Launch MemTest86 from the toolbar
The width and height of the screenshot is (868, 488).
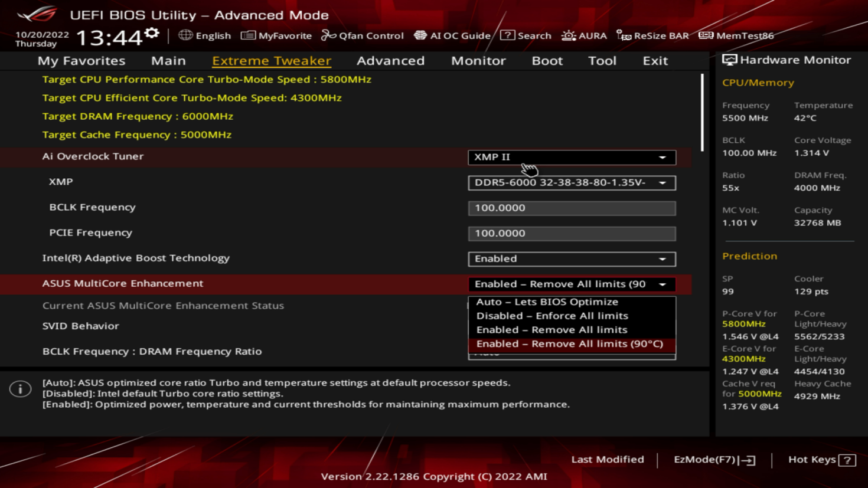[x=706, y=35]
